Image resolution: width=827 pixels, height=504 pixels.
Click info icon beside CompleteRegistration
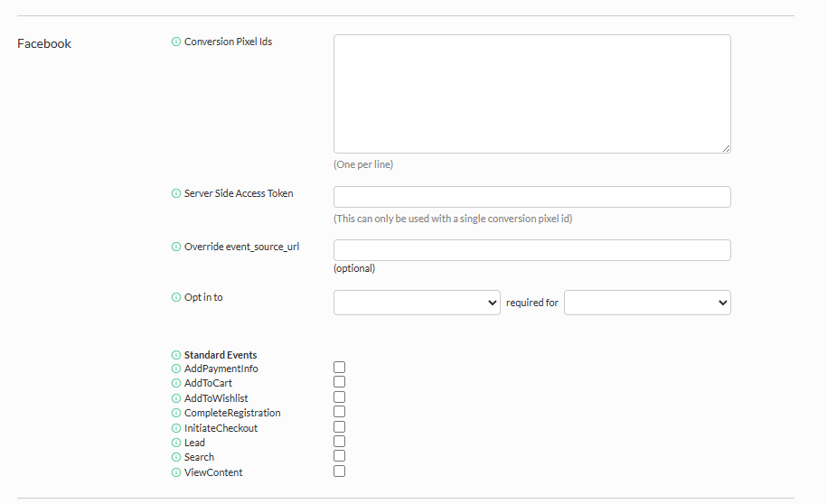[x=176, y=413]
